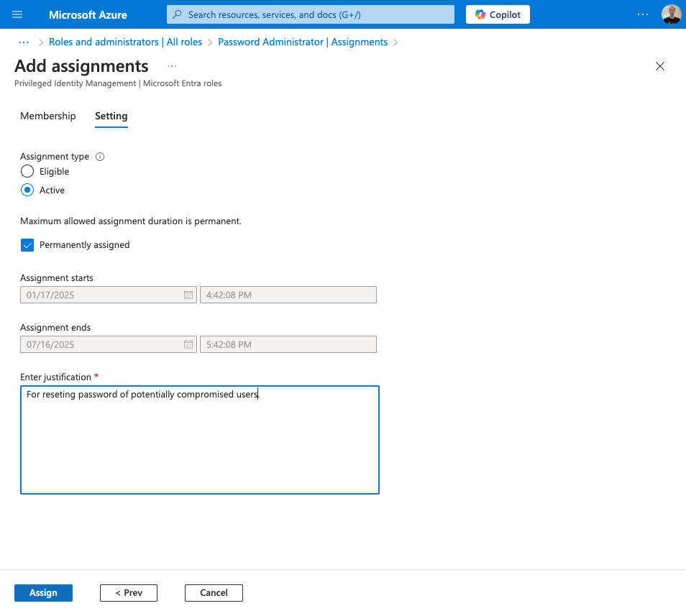Click the top bar more options ellipsis
Viewport: 686px width, 616px height.
[643, 14]
